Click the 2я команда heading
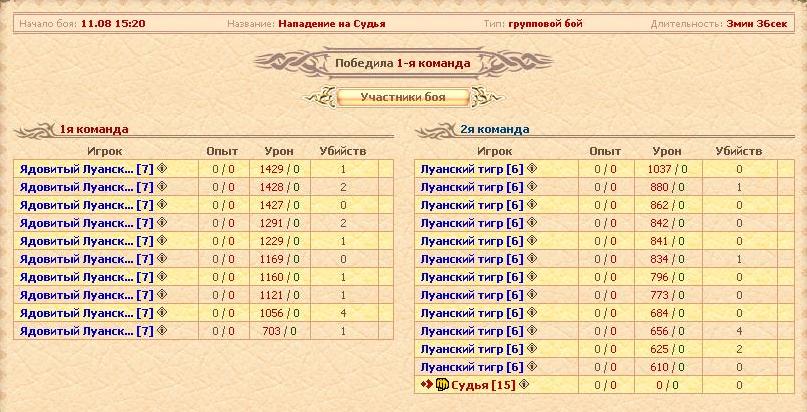 pyautogui.click(x=495, y=130)
